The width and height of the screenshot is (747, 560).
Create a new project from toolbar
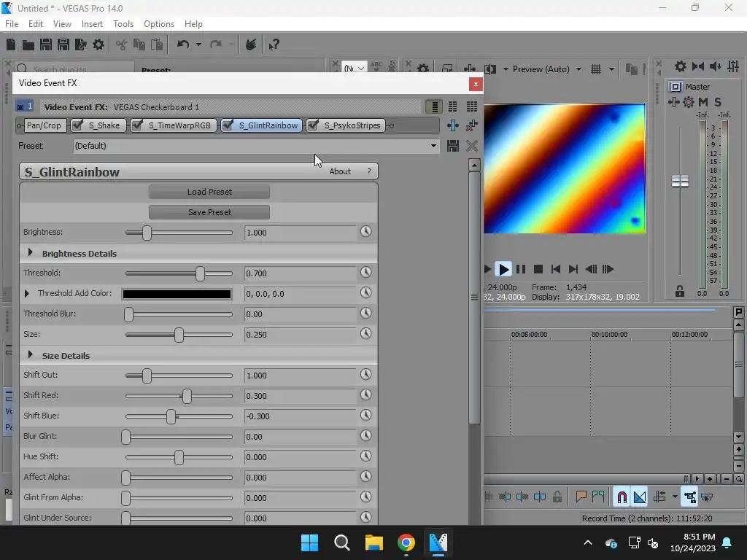(11, 44)
